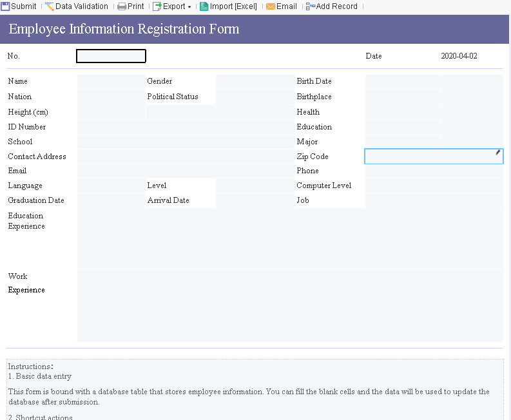
Task: Click the Level input cell
Action: point(255,186)
